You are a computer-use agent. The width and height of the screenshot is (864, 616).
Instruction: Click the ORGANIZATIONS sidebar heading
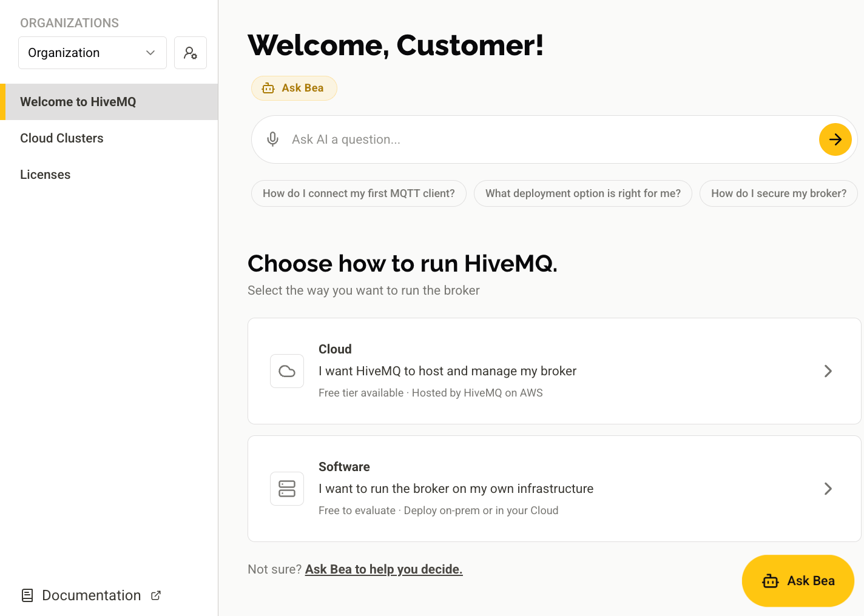70,23
